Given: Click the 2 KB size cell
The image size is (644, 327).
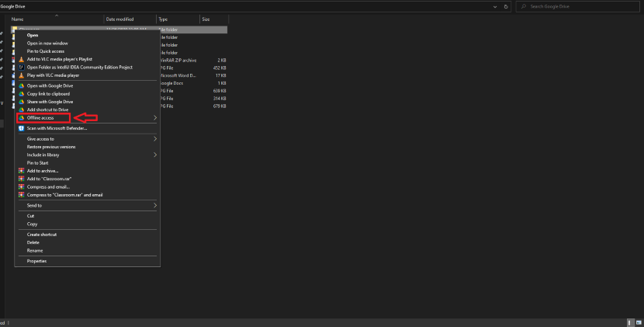Looking at the screenshot, I should pyautogui.click(x=222, y=61).
